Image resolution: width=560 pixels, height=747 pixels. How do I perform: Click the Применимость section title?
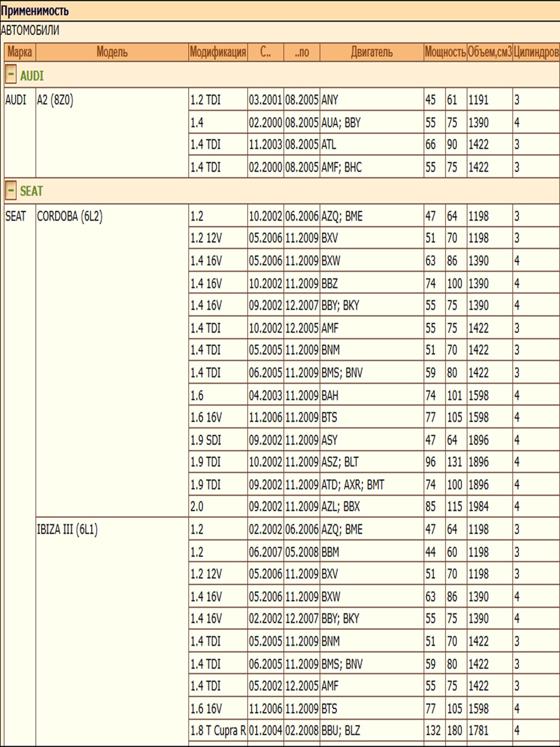coord(35,11)
